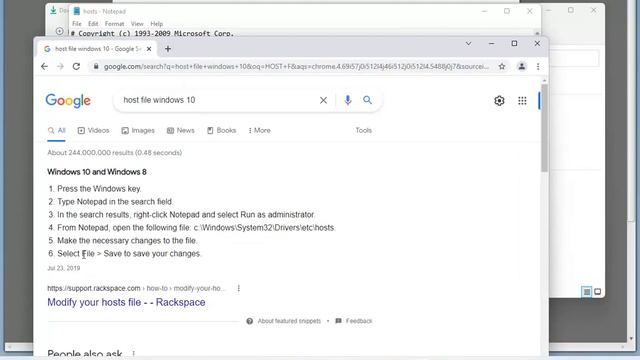640x360 pixels.
Task: Click the Chrome address bar URL
Action: 296,67
